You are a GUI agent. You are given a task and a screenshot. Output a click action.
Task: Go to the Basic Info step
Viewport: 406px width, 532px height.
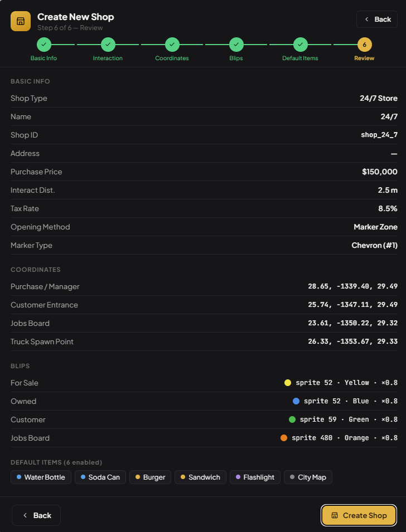click(44, 45)
